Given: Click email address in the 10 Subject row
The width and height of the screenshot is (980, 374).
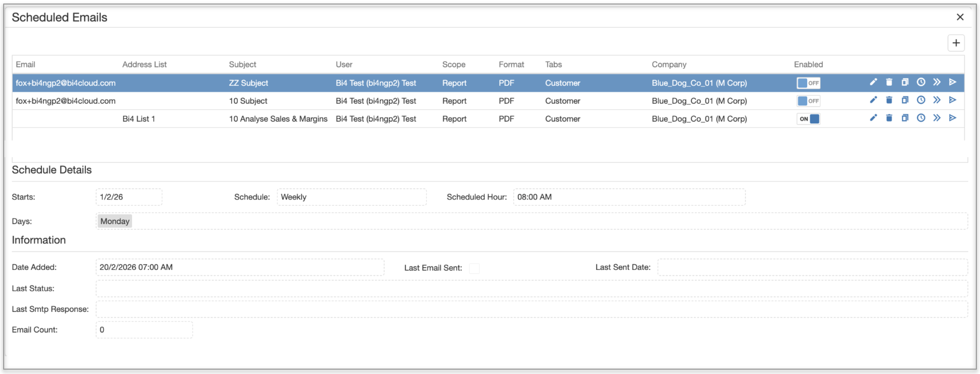Looking at the screenshot, I should point(65,101).
